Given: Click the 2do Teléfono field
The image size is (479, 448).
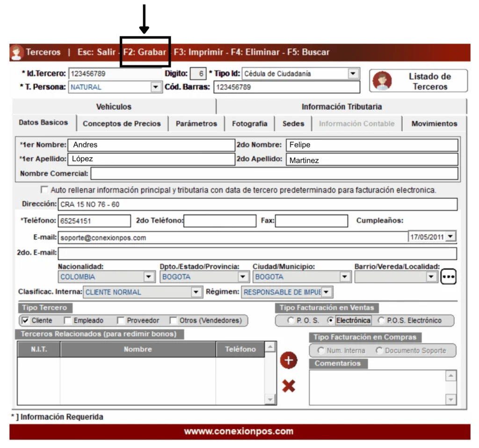Looking at the screenshot, I should pyautogui.click(x=220, y=221).
